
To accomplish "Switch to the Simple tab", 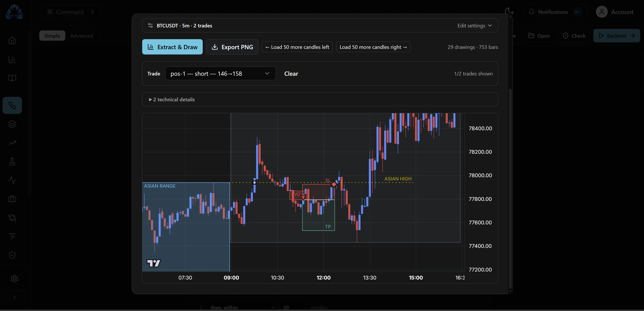I will pyautogui.click(x=52, y=36).
